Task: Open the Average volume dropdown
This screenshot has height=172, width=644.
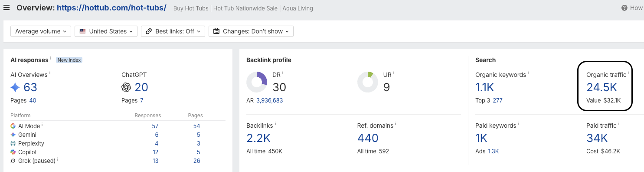Action: (41, 31)
